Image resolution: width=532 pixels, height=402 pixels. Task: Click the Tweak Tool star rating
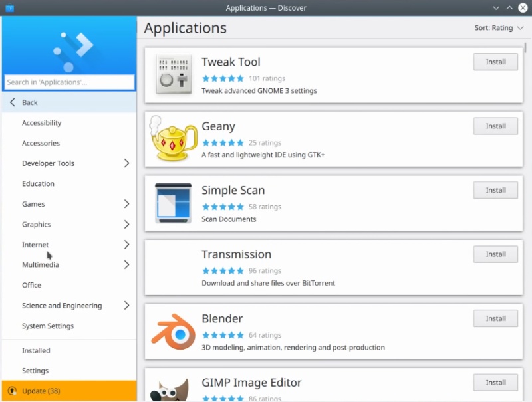pyautogui.click(x=223, y=78)
